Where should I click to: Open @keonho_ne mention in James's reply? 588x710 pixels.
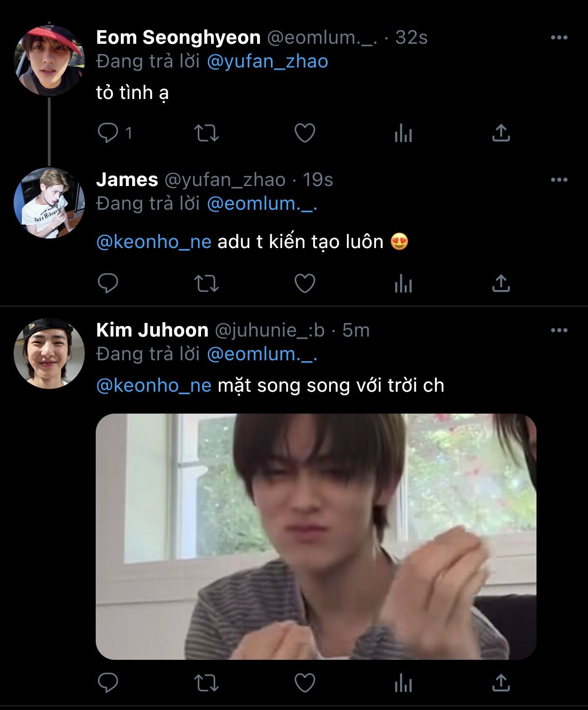pyautogui.click(x=154, y=242)
